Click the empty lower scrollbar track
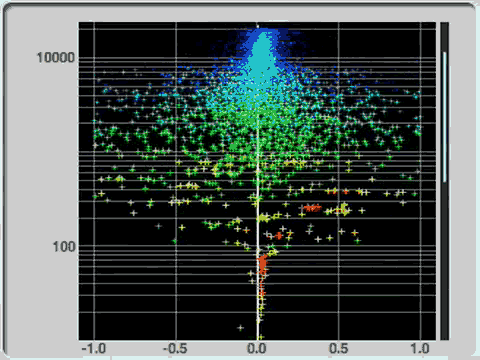 pyautogui.click(x=444, y=261)
